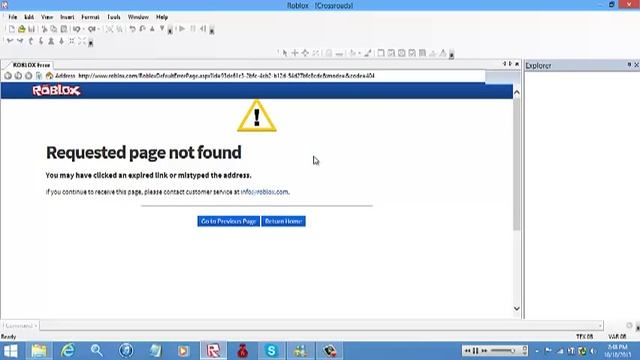Image resolution: width=640 pixels, height=360 pixels.
Task: Click the page scrollbar down arrow
Action: pos(517,309)
